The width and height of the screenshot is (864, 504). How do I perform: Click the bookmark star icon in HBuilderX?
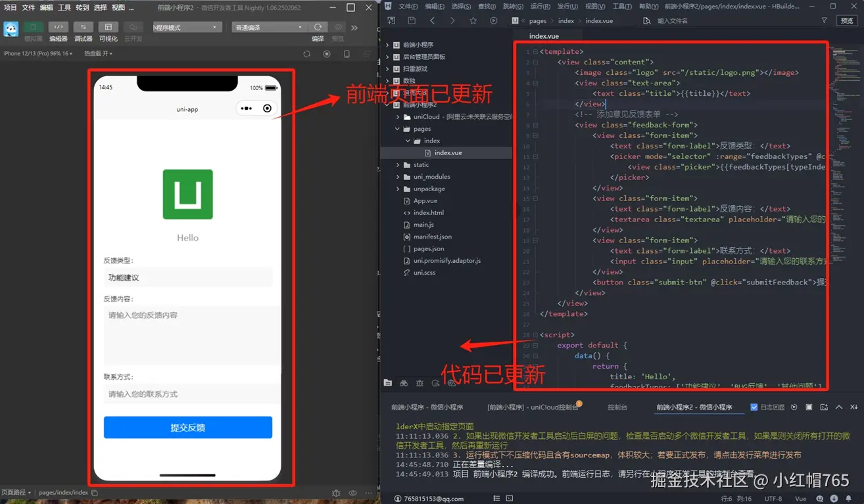473,21
